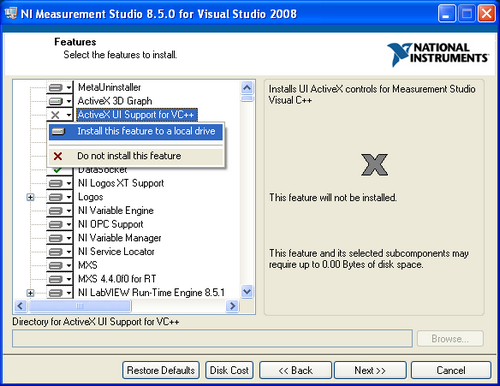Click the drive icon next to NI Variable Engine
This screenshot has height=386, width=500.
(x=55, y=211)
